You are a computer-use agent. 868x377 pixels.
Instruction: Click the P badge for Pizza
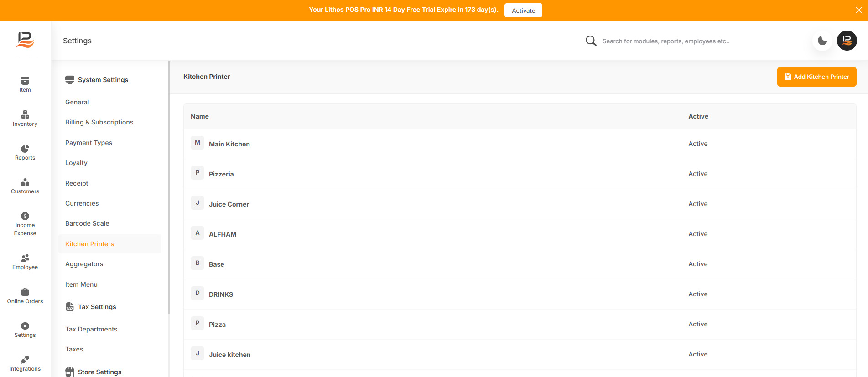[x=198, y=323]
